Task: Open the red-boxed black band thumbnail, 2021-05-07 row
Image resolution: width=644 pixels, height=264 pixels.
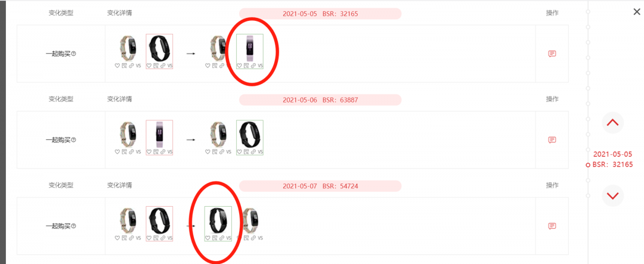Action: [x=159, y=220]
